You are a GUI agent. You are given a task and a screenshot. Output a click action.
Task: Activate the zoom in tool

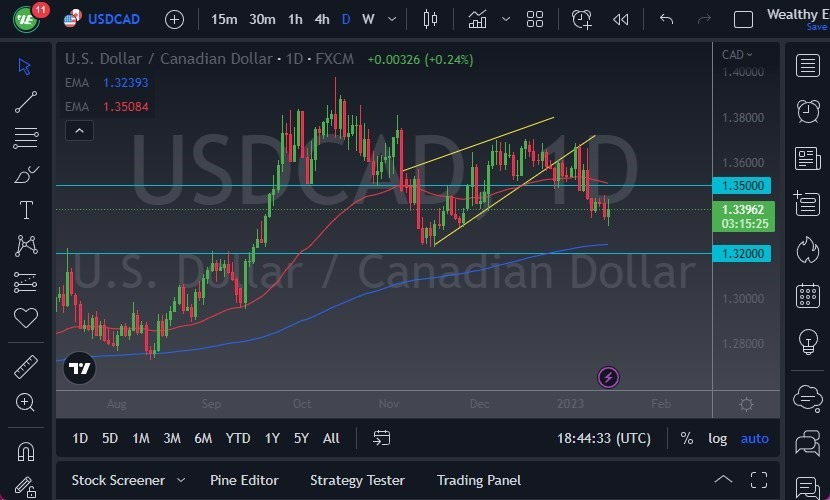[x=25, y=402]
